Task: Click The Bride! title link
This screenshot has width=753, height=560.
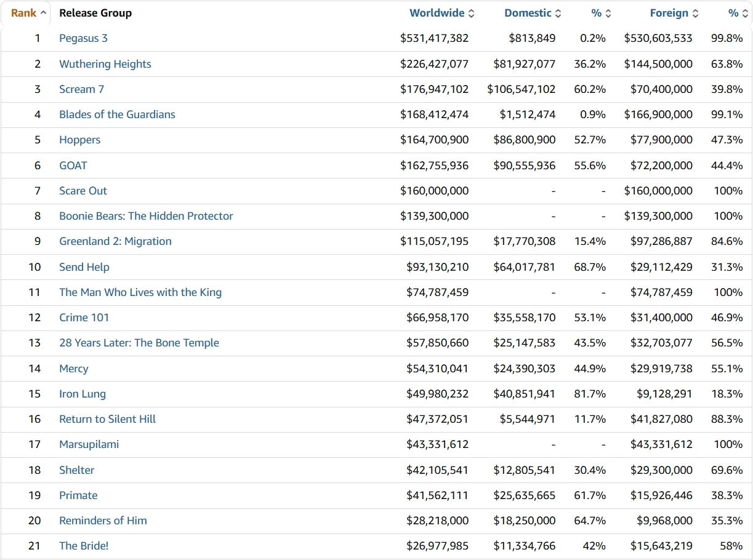Action: tap(84, 546)
